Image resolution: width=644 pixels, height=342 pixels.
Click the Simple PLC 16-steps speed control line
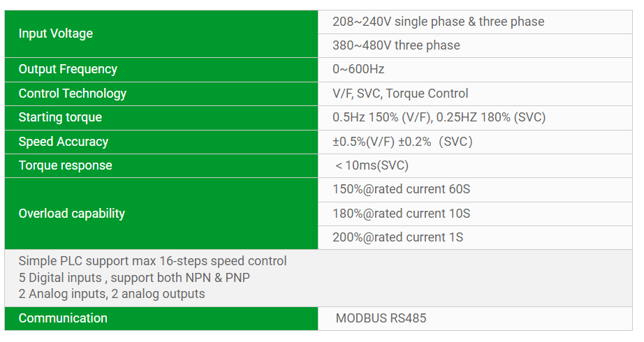click(x=153, y=261)
